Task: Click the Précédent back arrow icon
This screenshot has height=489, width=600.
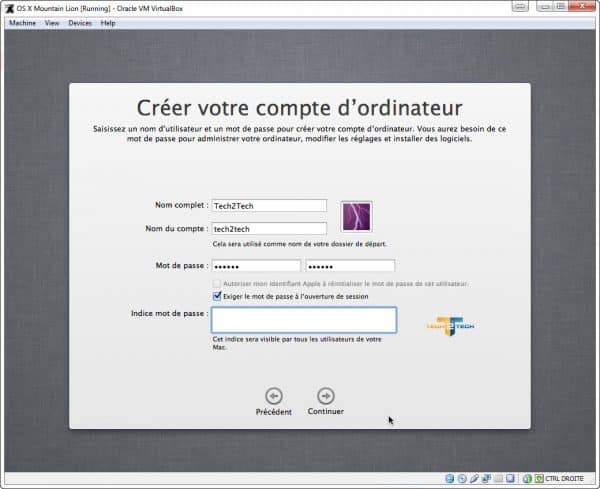Action: pos(273,395)
